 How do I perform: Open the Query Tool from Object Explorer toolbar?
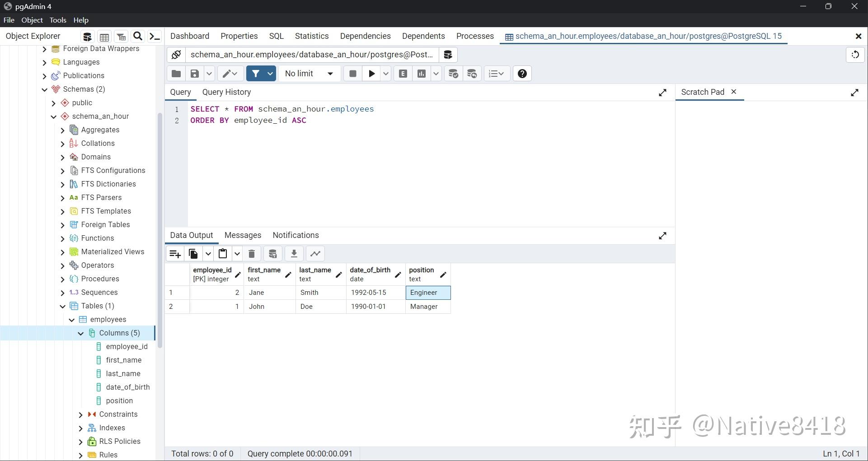point(87,37)
